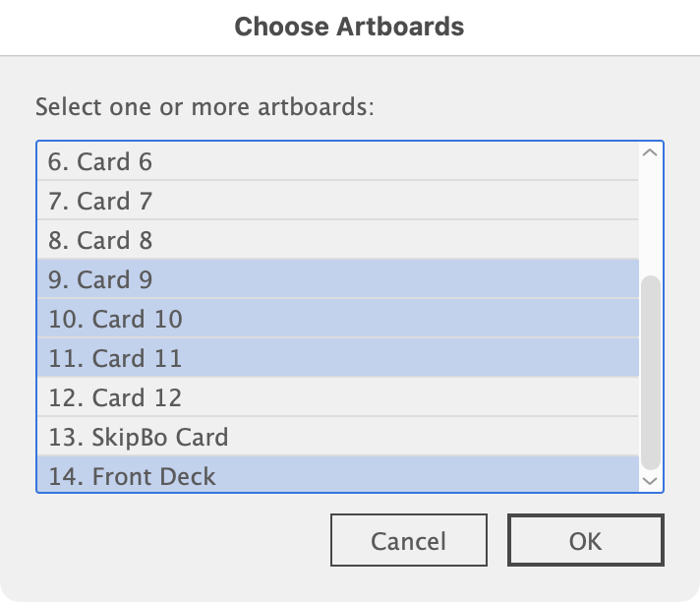
Task: Click the artboard list scrollbar thumb
Action: coord(650,372)
